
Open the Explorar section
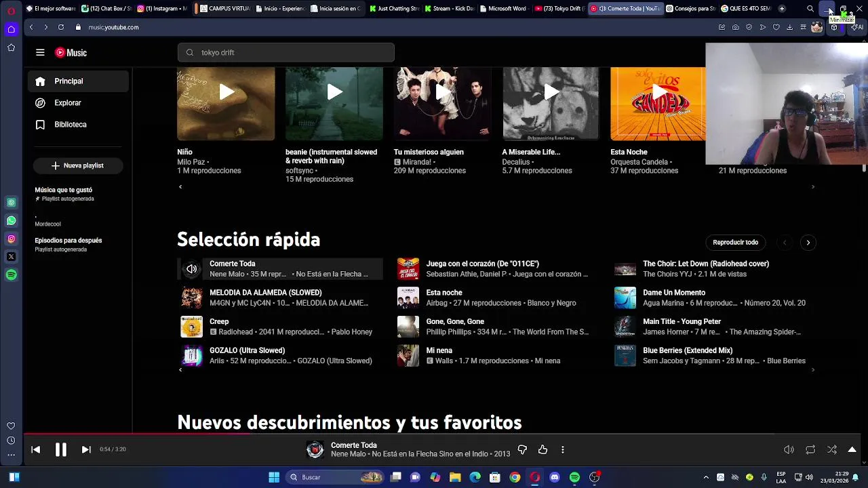coord(79,103)
